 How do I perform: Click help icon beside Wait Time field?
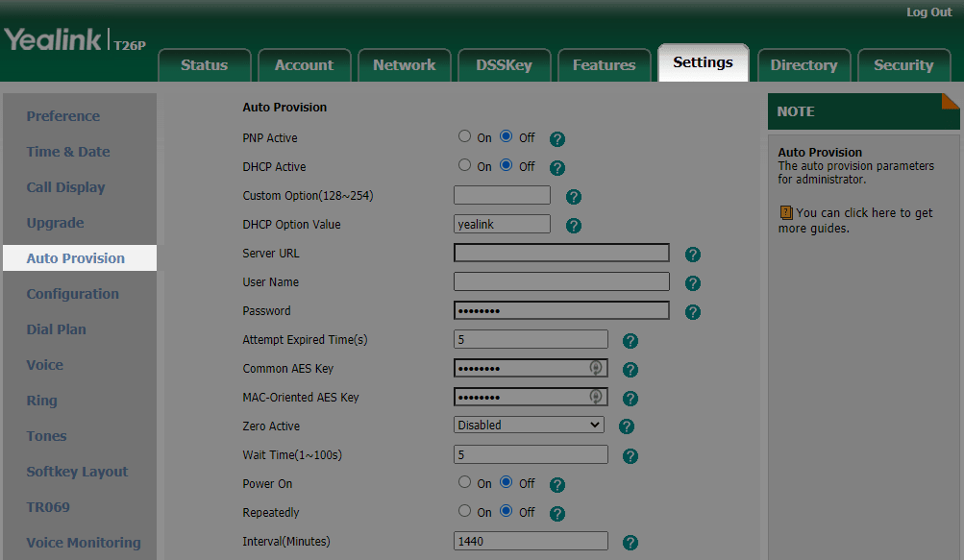pos(630,456)
